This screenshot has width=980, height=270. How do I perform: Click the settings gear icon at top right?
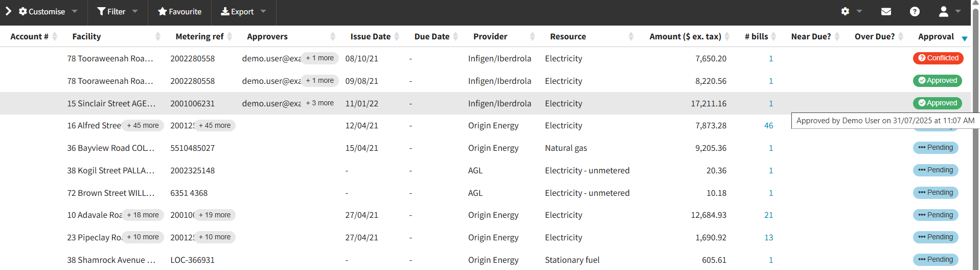846,12
